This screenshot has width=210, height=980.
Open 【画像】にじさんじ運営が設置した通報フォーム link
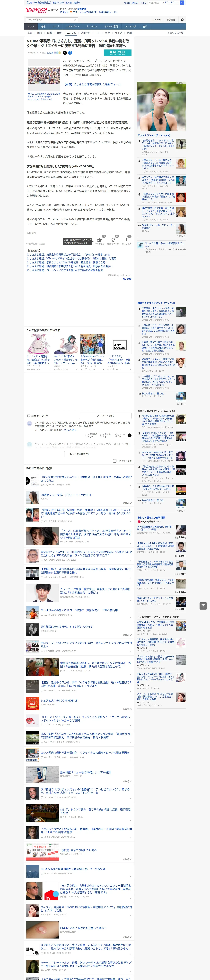[92, 84]
